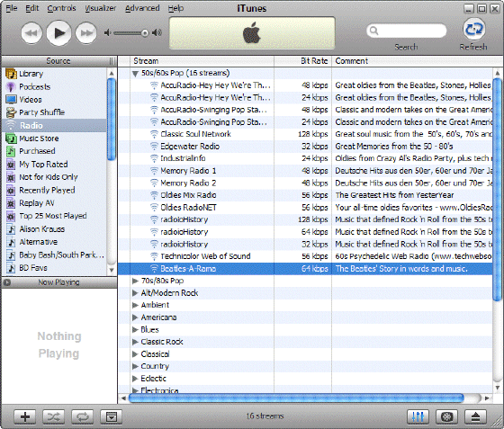Open the Visualizer menu
Image resolution: width=504 pixels, height=429 pixels.
(100, 8)
